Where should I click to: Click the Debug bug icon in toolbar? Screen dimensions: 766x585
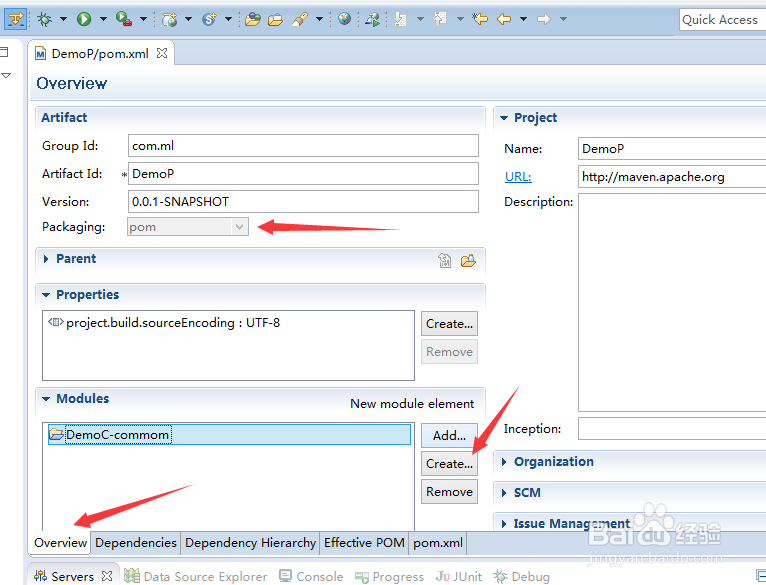[x=44, y=19]
